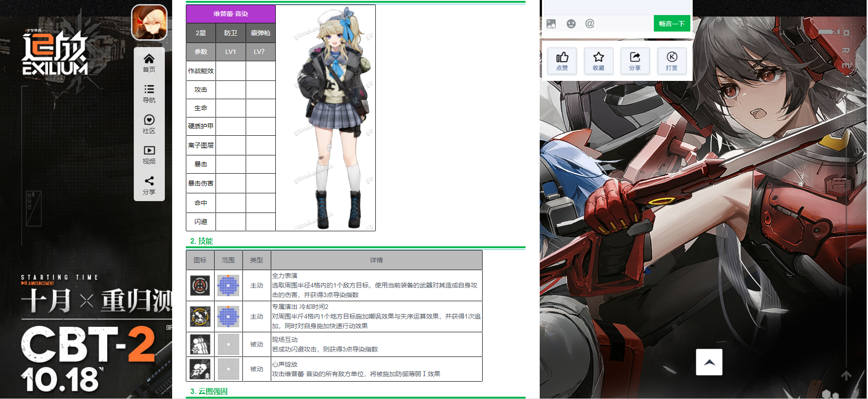This screenshot has height=399, width=868.
Task: Open the character full-body illustration
Action: [326, 118]
